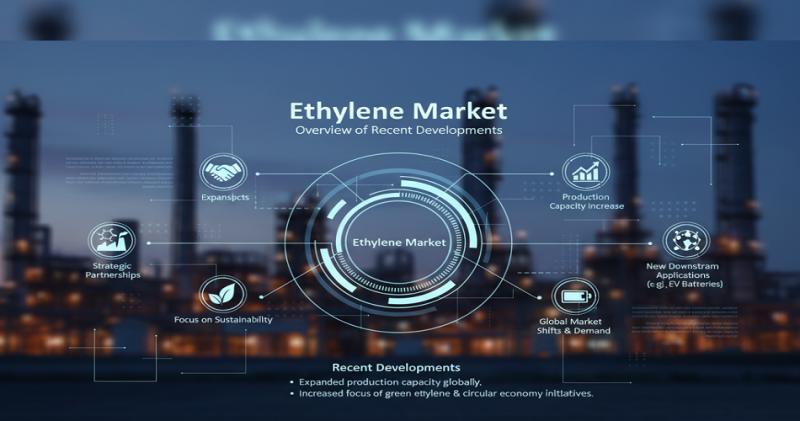This screenshot has width=800, height=421.
Task: Click the 'Focus on Sustainability' label
Action: (223, 320)
